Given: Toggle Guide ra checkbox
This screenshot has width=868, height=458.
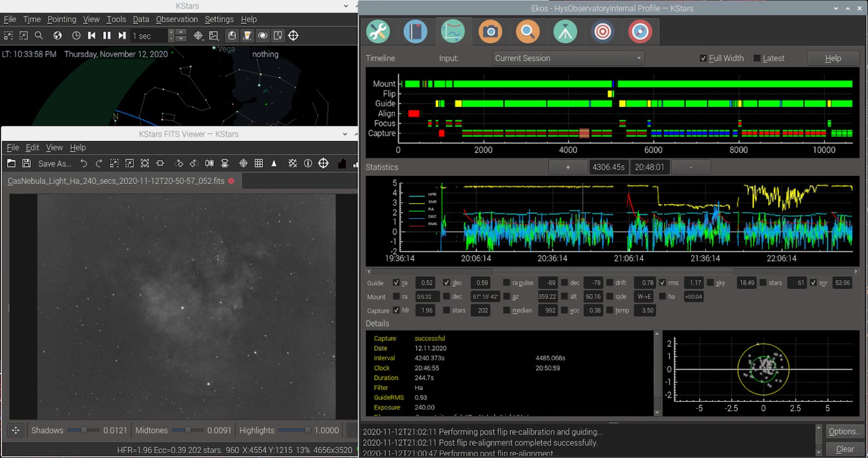Looking at the screenshot, I should click(396, 283).
